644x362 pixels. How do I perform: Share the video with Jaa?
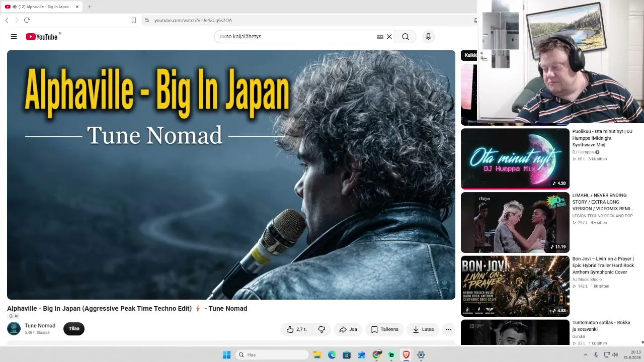coord(348,329)
